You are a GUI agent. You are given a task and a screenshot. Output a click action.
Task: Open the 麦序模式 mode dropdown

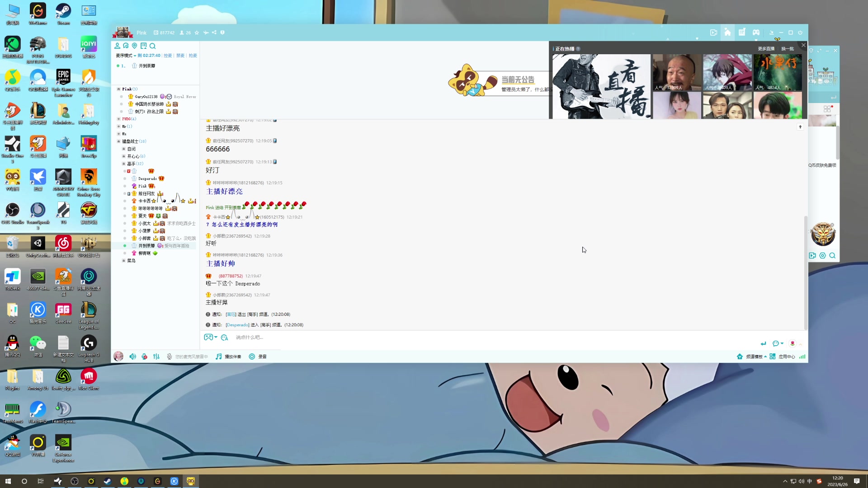tap(126, 56)
